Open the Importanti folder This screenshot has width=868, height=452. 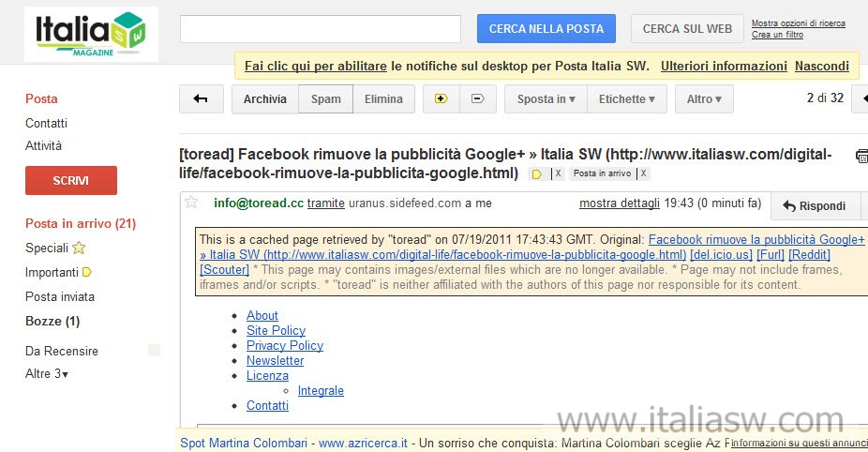click(x=52, y=273)
